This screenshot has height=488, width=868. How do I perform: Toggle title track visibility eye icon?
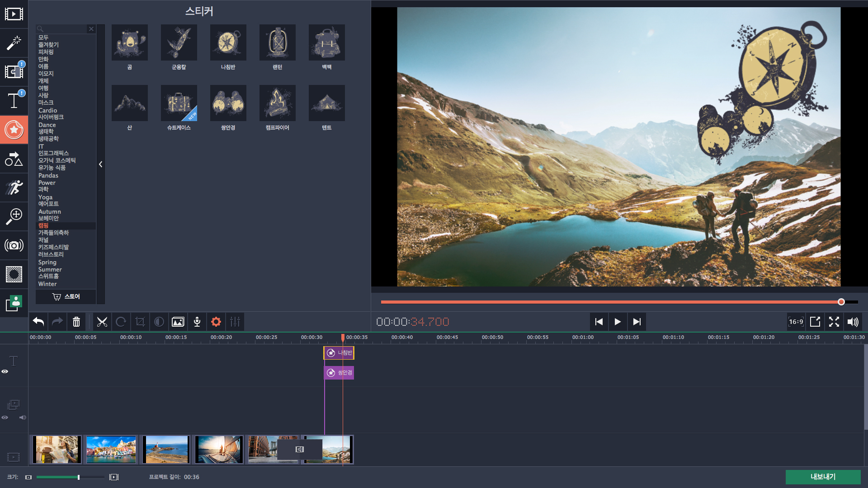5,371
